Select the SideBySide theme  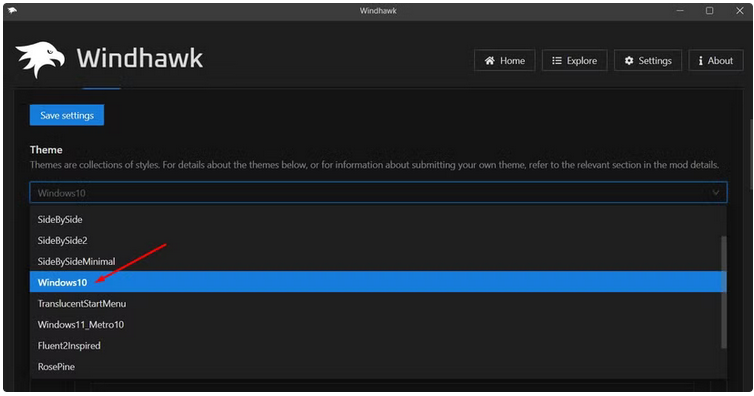pos(378,220)
